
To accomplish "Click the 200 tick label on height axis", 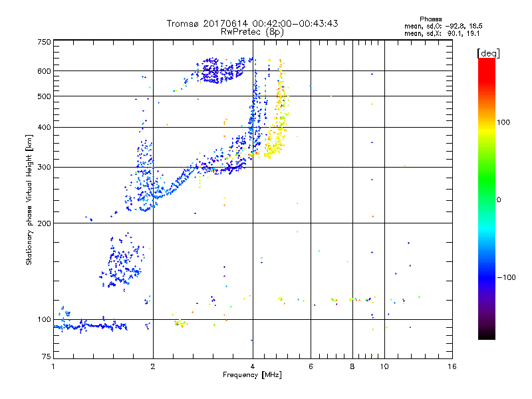I will pyautogui.click(x=44, y=223).
